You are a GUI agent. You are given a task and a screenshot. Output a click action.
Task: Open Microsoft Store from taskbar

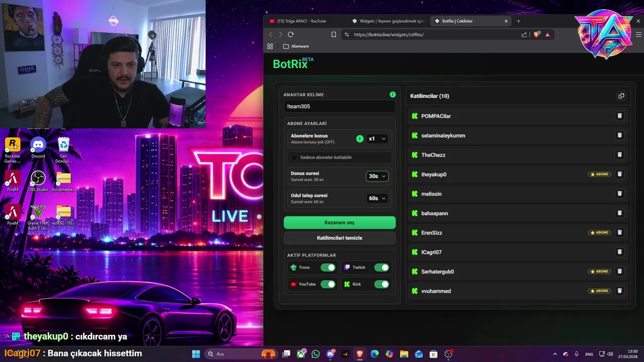(x=433, y=354)
